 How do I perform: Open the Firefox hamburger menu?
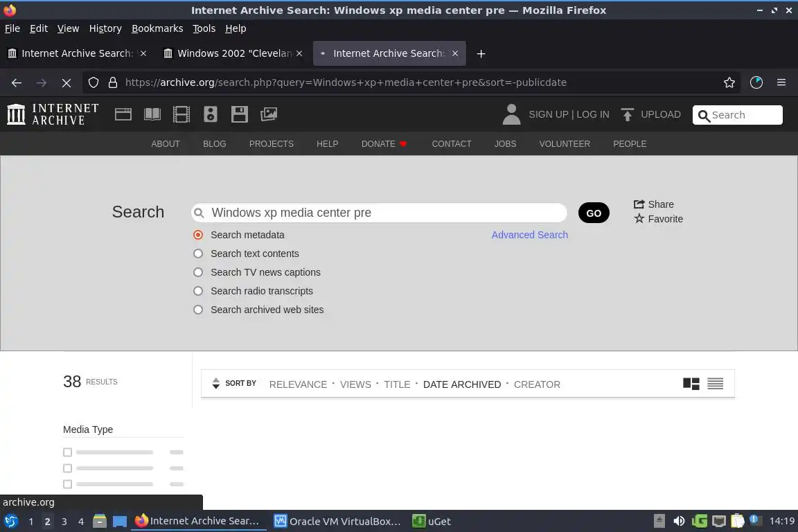781,82
